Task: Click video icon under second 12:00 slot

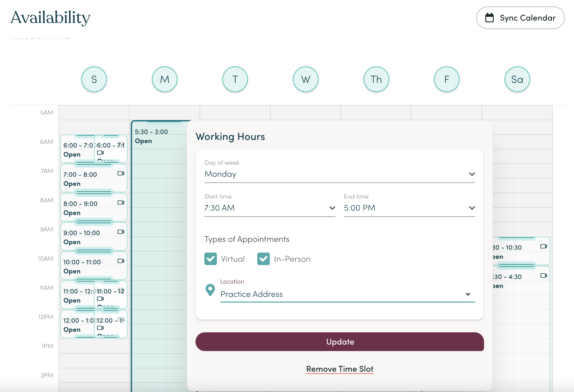Action: pos(100,328)
